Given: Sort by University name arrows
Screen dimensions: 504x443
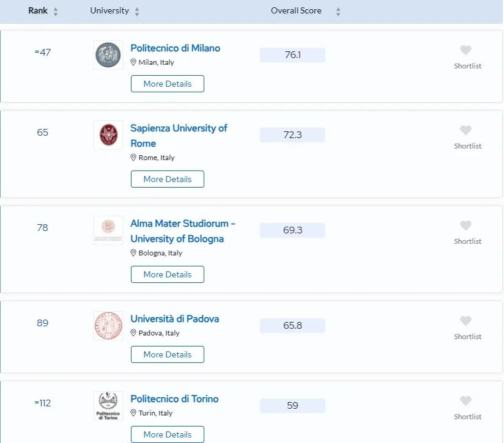Looking at the screenshot, I should click(x=137, y=12).
